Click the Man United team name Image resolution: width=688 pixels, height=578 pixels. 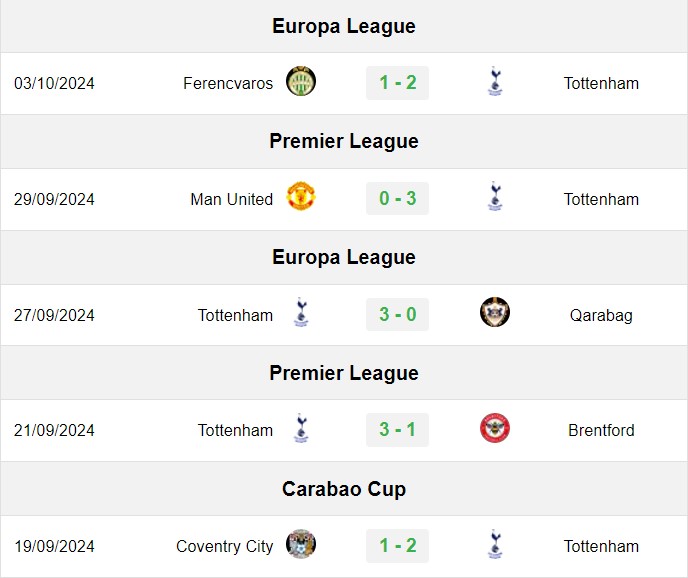[x=232, y=199]
